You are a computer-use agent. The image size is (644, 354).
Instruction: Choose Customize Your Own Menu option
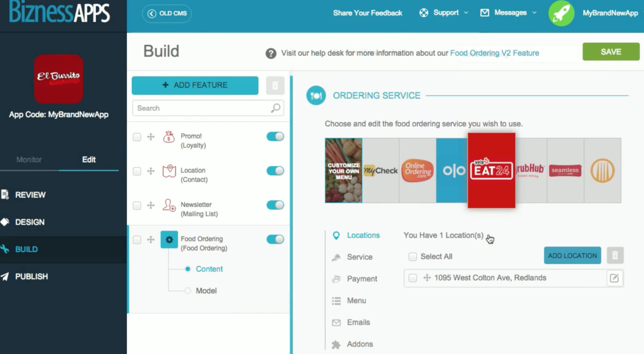pos(344,171)
